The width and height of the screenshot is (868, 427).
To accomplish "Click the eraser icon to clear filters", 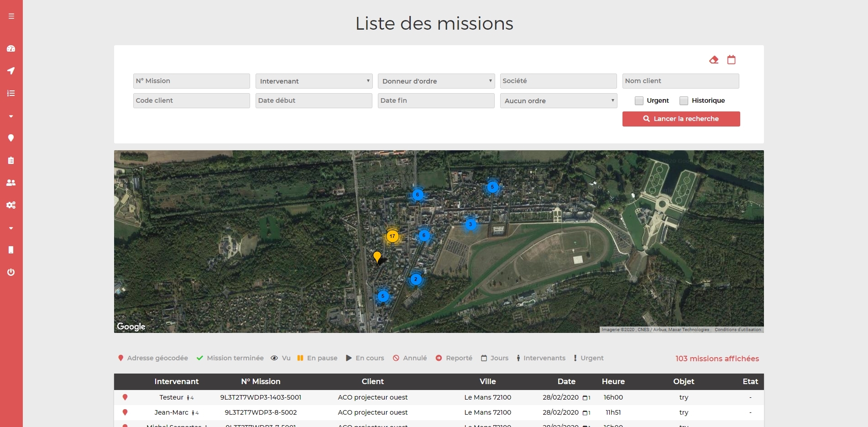I will pyautogui.click(x=714, y=60).
